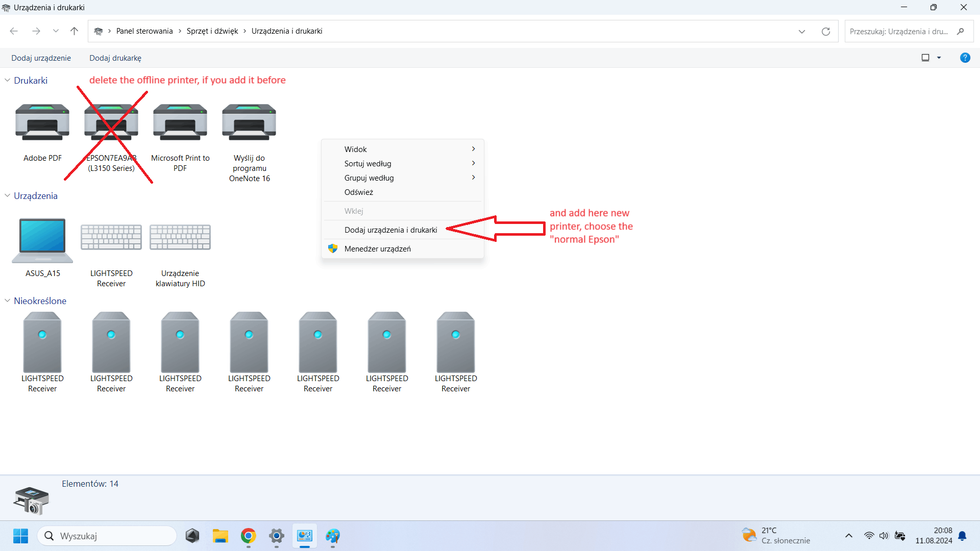Viewport: 980px width, 551px height.
Task: Open the view options dropdown arrow
Action: point(939,58)
